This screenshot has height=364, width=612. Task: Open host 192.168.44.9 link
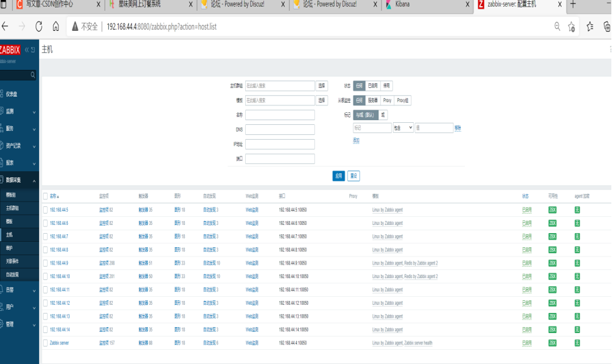pyautogui.click(x=59, y=263)
